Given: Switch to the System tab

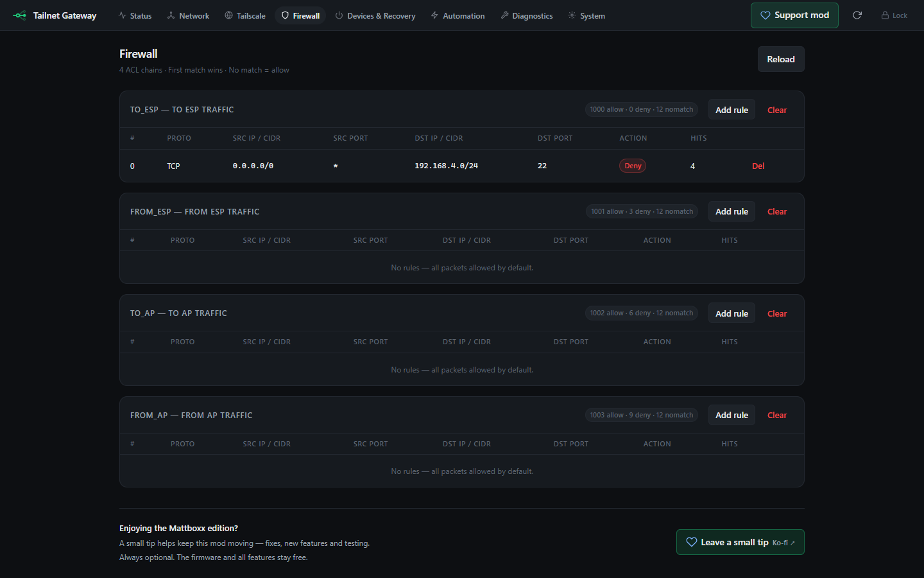Looking at the screenshot, I should (x=586, y=15).
